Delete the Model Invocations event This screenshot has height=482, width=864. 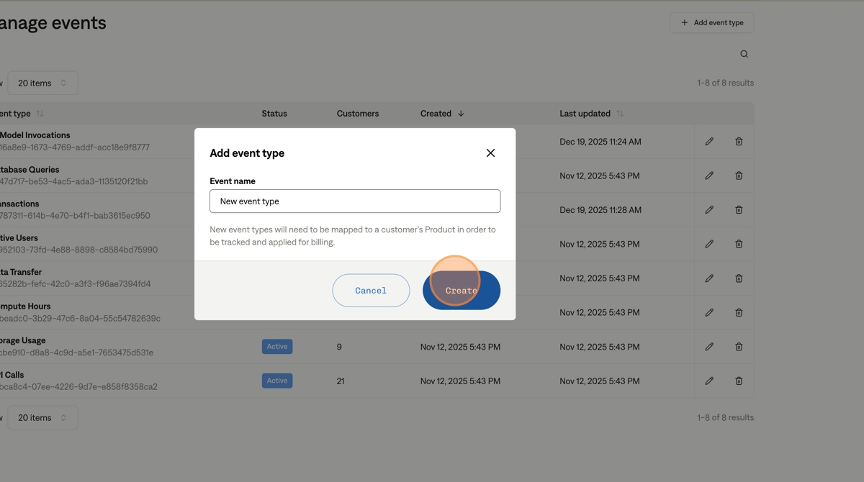point(739,141)
